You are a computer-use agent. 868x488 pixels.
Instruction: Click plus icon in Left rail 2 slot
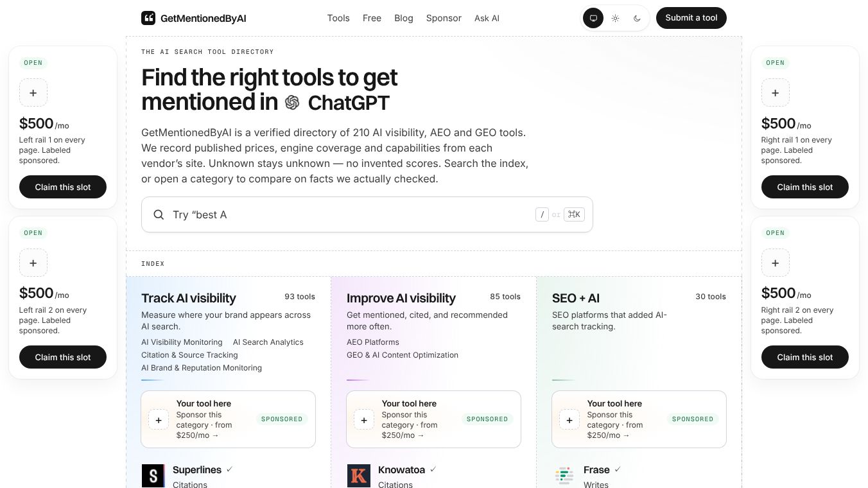(x=33, y=263)
